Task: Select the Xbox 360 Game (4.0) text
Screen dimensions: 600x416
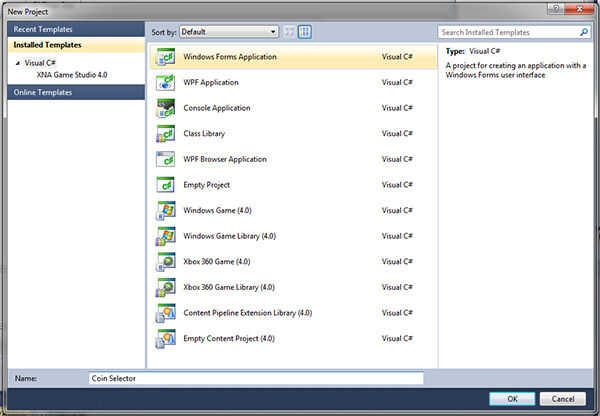Action: click(x=217, y=262)
